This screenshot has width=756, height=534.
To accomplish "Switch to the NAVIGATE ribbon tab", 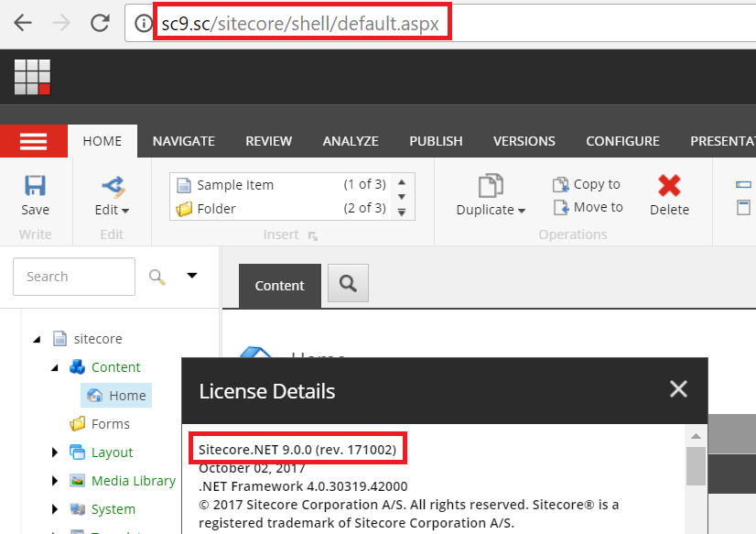I will coord(183,141).
